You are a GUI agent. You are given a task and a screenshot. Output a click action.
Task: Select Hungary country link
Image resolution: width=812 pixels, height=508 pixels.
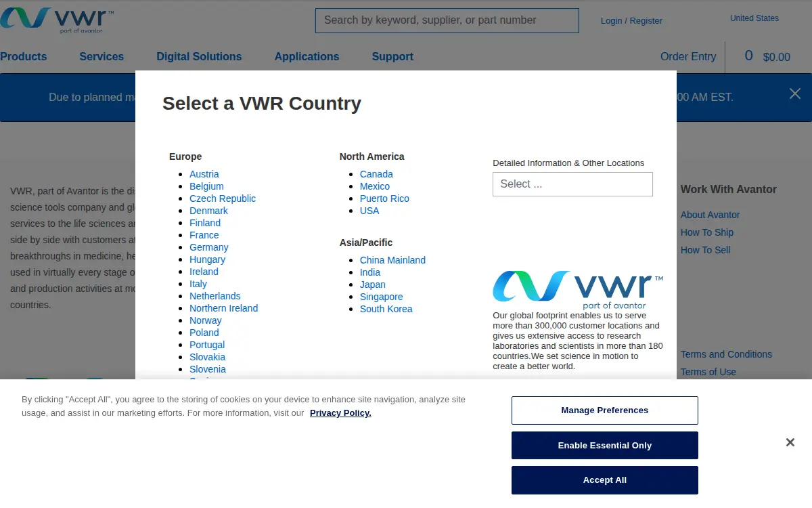pyautogui.click(x=207, y=259)
